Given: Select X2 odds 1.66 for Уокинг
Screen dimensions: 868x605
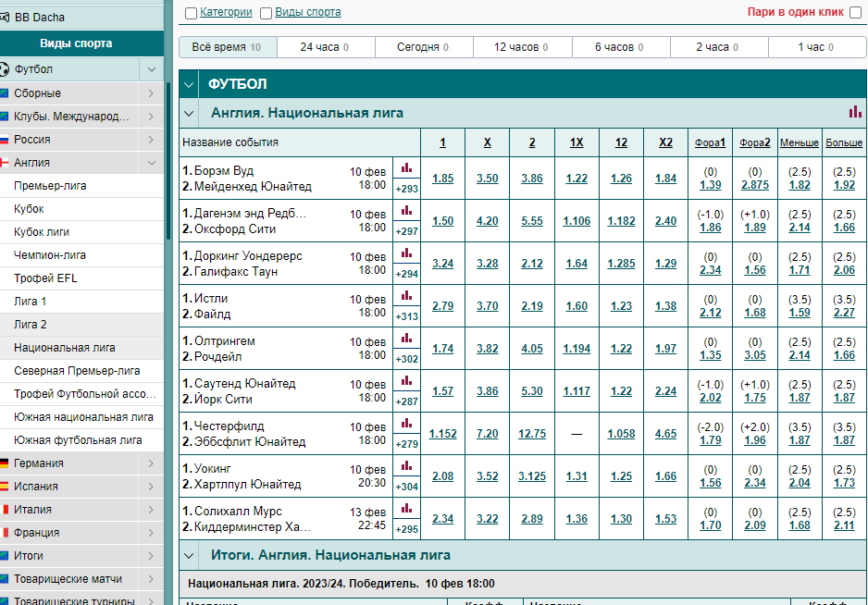Looking at the screenshot, I should 666,476.
